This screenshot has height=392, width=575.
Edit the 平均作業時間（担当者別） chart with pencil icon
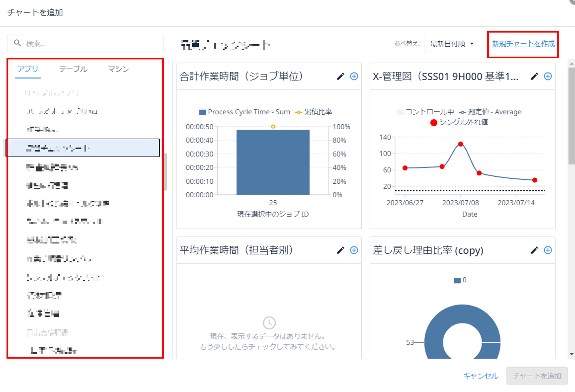340,250
